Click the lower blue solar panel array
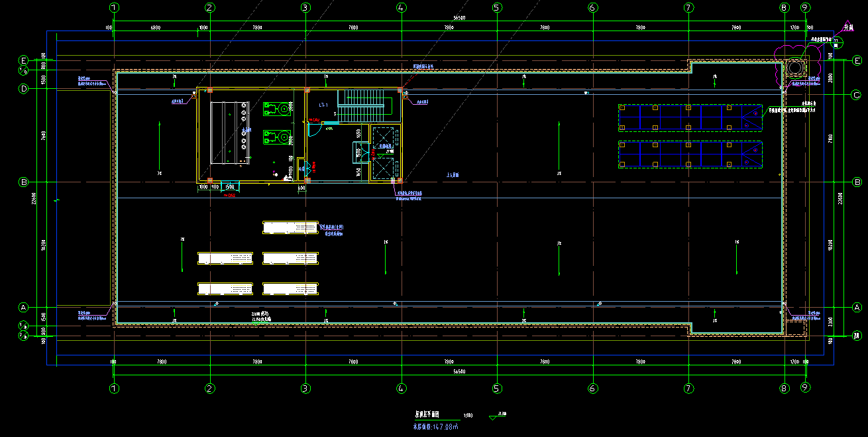The image size is (868, 437). [690, 155]
